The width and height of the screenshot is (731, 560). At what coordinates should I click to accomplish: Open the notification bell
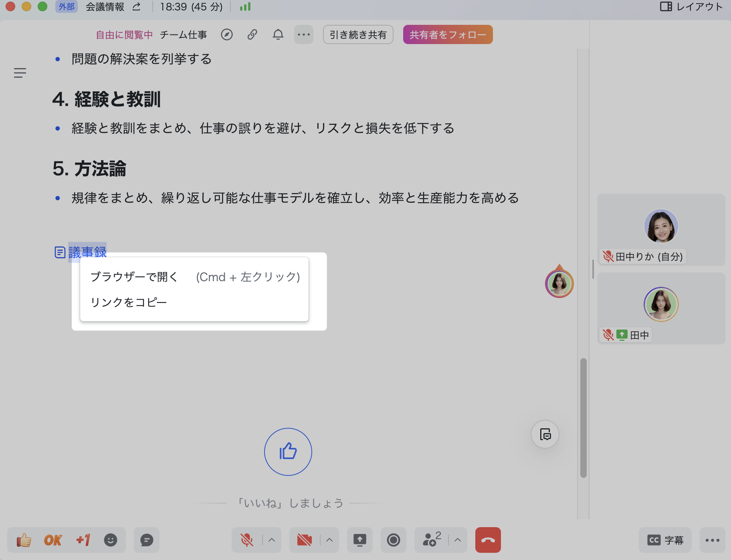pyautogui.click(x=278, y=35)
